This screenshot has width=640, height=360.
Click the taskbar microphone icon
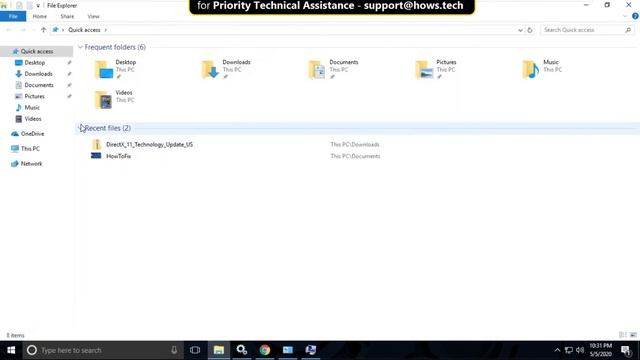174,350
